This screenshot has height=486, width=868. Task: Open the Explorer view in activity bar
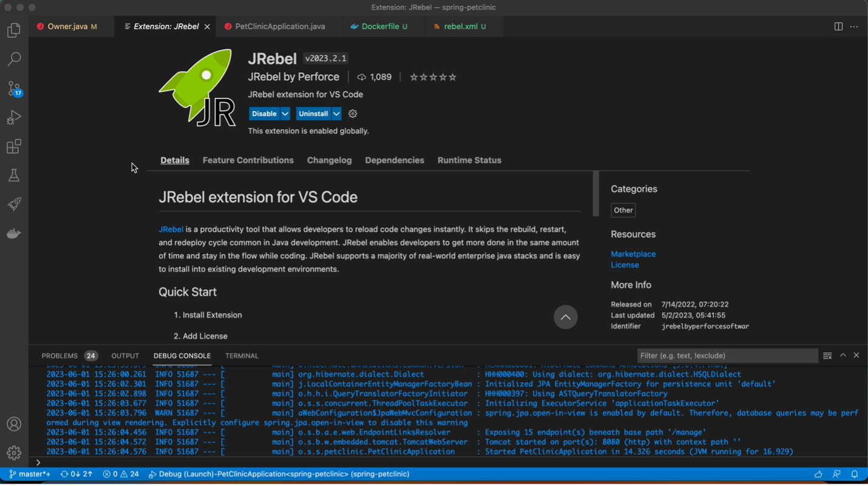tap(14, 30)
